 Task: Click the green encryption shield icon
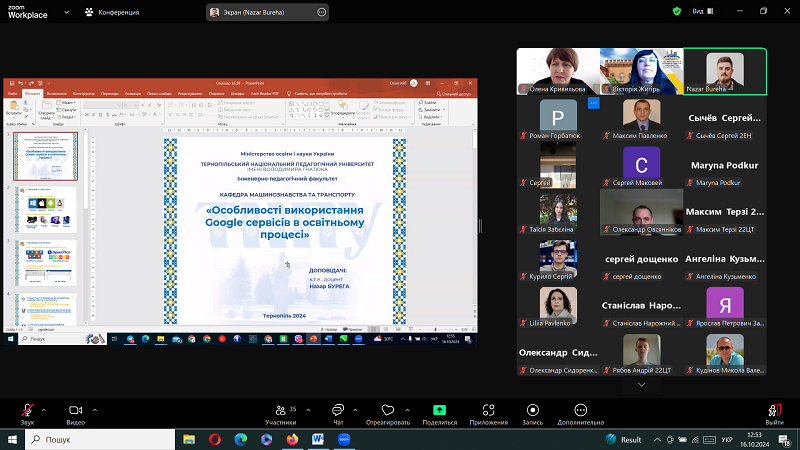coord(677,11)
